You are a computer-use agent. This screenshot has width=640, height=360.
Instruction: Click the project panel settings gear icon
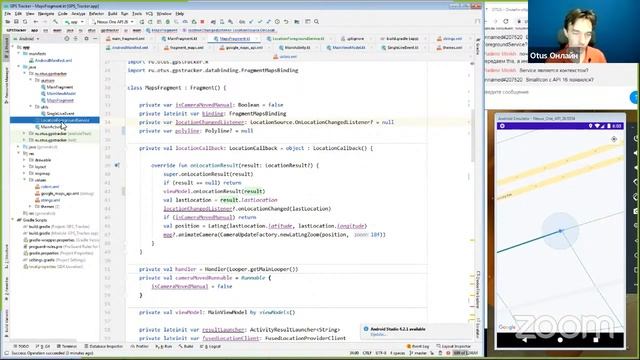[87, 39]
